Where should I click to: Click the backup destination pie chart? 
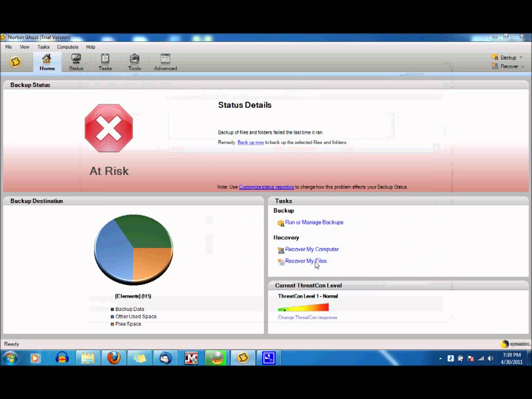tap(133, 249)
